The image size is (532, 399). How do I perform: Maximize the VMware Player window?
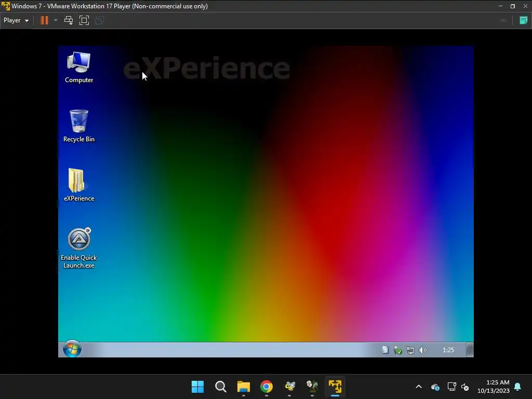pos(513,6)
